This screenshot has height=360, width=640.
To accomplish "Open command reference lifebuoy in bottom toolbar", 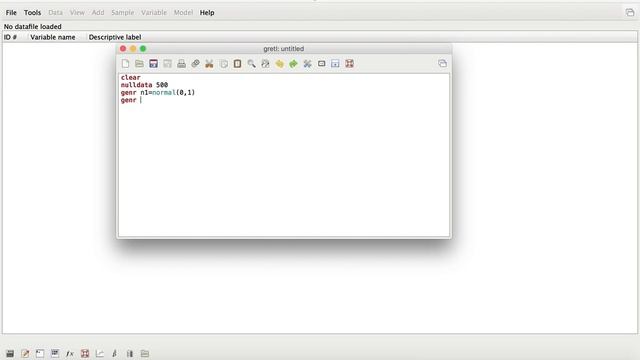I will click(x=85, y=353).
